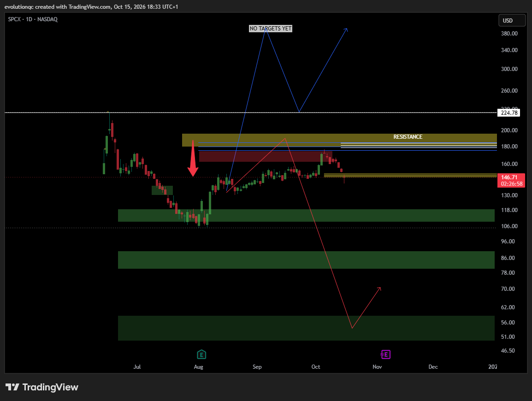Click the RESISTANCE zone label
The image size is (532, 401).
click(408, 137)
